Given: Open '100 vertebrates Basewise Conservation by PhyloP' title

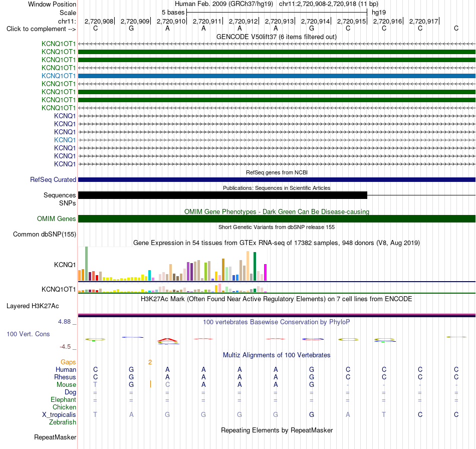Looking at the screenshot, I should (x=277, y=322).
